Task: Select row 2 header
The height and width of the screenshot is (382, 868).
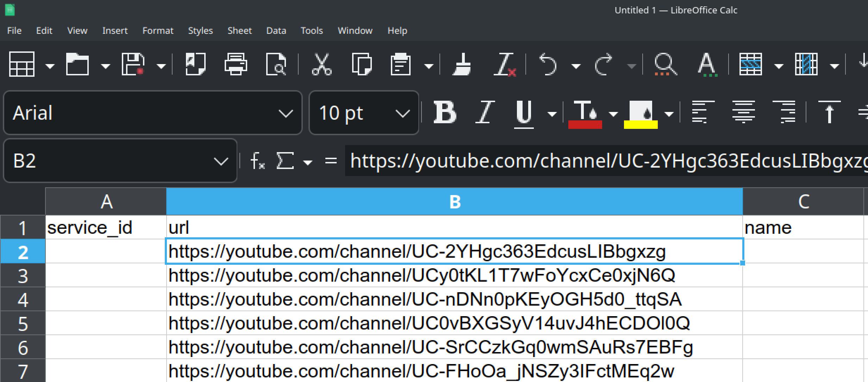Action: coord(23,251)
